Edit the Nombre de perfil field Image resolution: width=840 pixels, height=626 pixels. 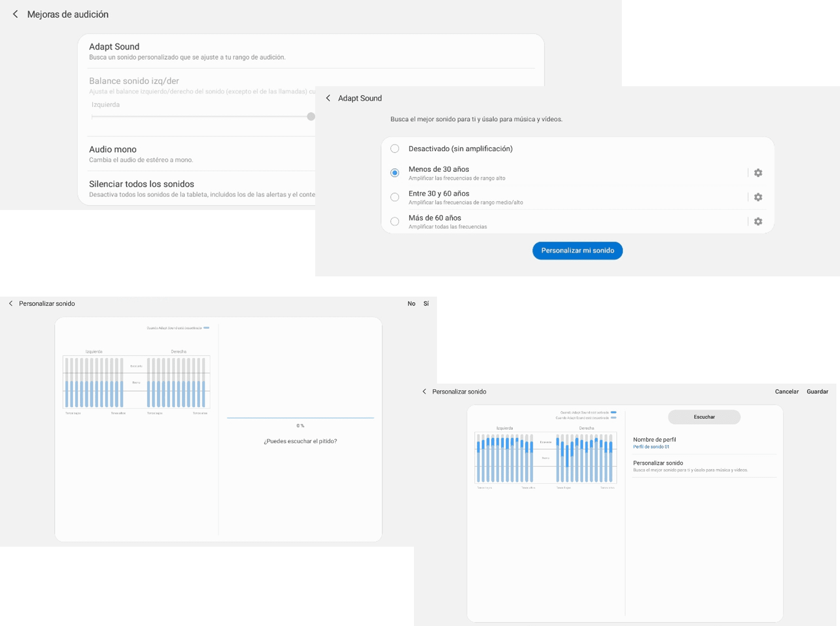[x=654, y=443]
